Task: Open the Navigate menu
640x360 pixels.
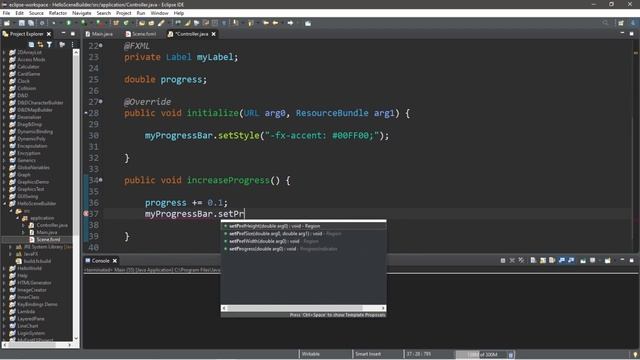Action: 82,13
